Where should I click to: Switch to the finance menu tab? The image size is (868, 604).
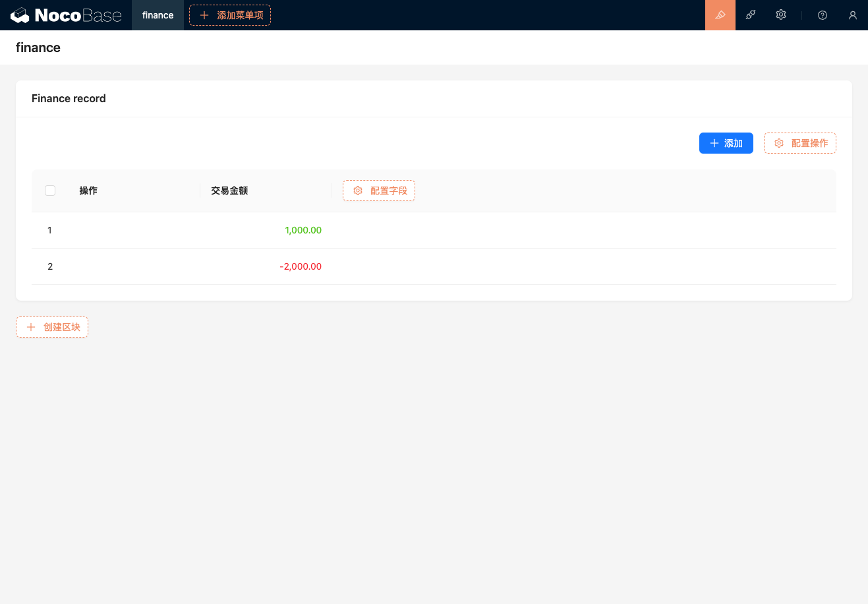[x=158, y=15]
